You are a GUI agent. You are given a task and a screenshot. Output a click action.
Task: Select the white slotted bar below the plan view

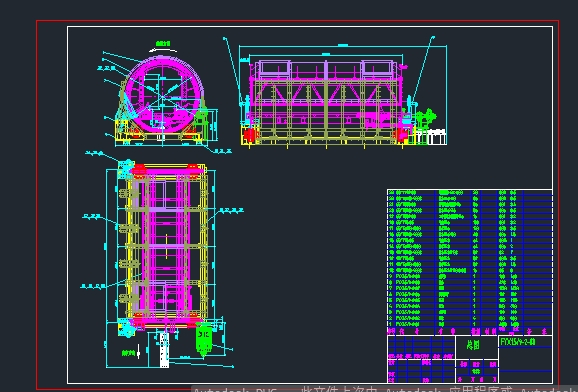(164, 350)
